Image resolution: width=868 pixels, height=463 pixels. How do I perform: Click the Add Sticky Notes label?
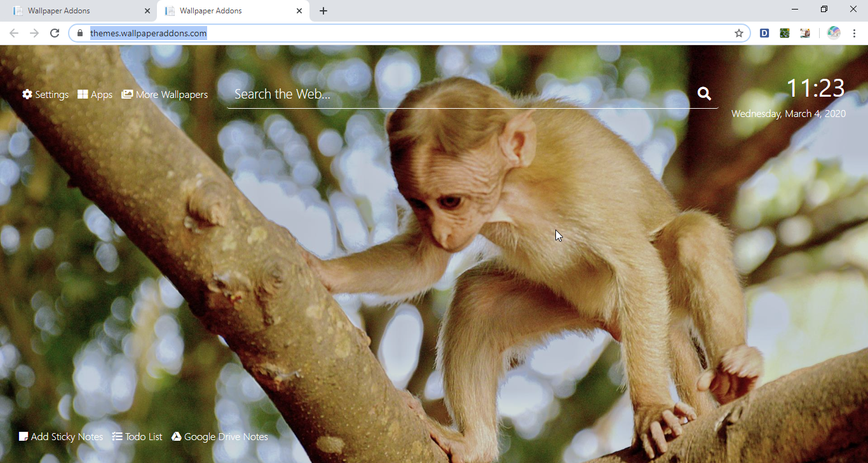(67, 437)
